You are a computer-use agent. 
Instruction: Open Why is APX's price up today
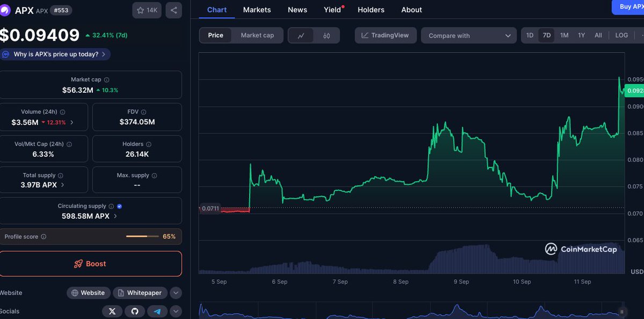(54, 54)
